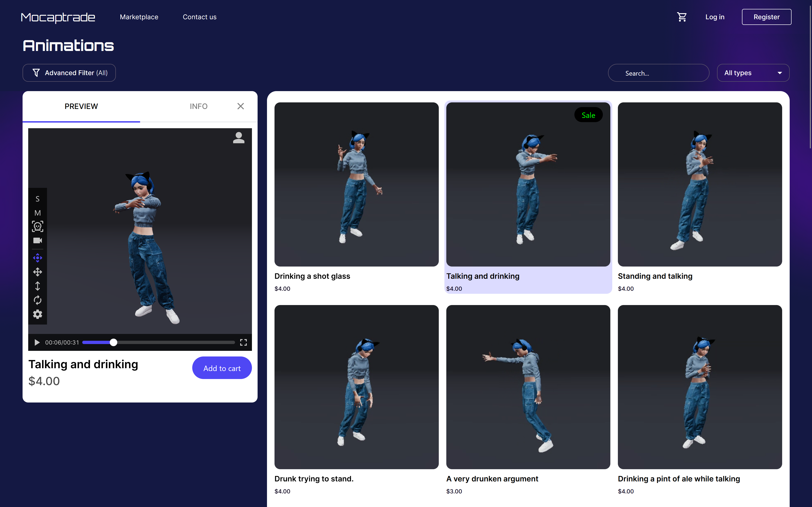This screenshot has height=507, width=812.
Task: Click the 'A very drunken argument' title
Action: click(492, 479)
